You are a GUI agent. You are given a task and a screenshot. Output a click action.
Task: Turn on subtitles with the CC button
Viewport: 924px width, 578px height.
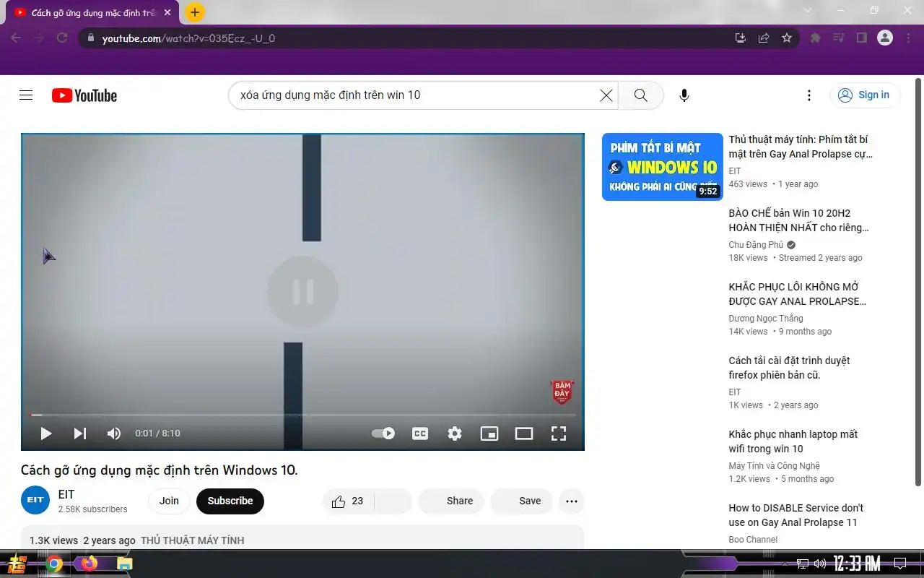[420, 433]
